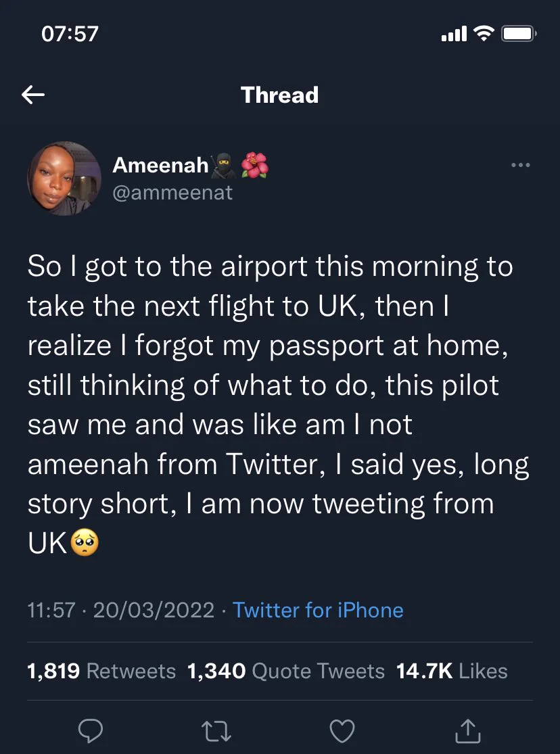The height and width of the screenshot is (754, 560).
Task: Tap the battery status icon
Action: pos(519,34)
